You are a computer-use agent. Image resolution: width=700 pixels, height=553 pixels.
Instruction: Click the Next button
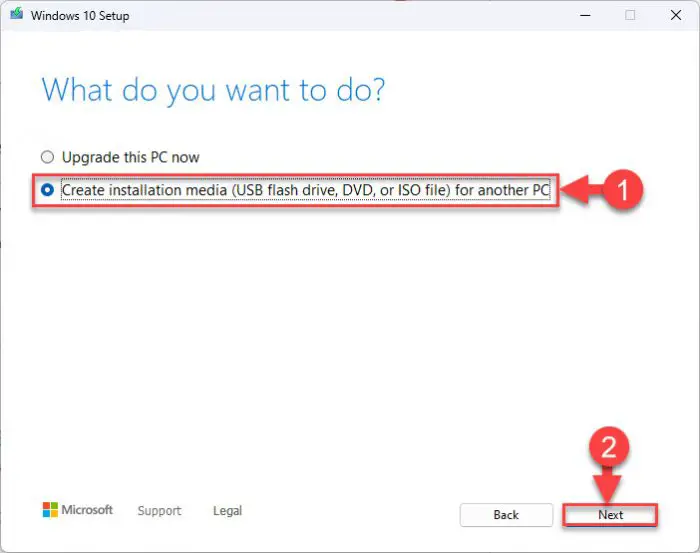coord(610,515)
